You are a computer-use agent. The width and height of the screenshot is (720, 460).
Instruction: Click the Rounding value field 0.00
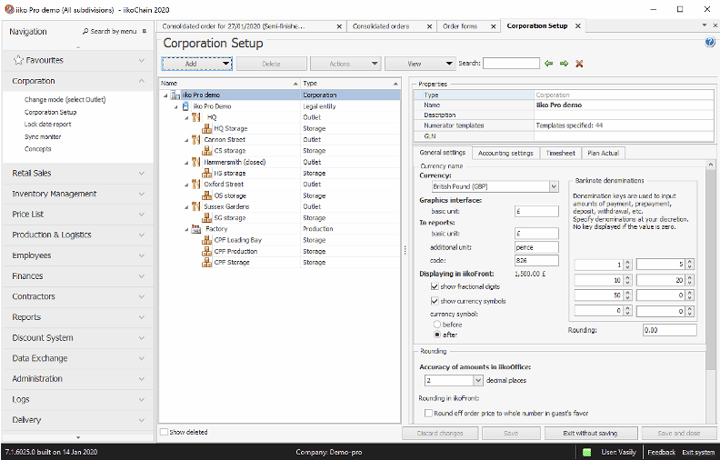(x=669, y=330)
